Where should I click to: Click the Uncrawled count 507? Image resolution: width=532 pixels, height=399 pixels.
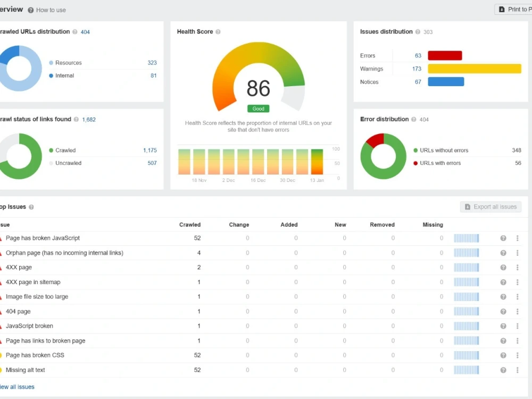coord(152,163)
